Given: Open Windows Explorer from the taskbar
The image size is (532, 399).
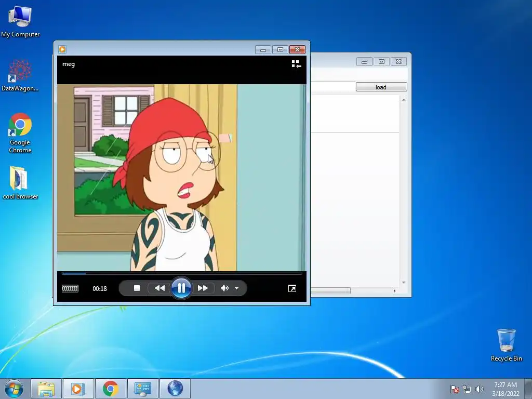Looking at the screenshot, I should (46, 389).
